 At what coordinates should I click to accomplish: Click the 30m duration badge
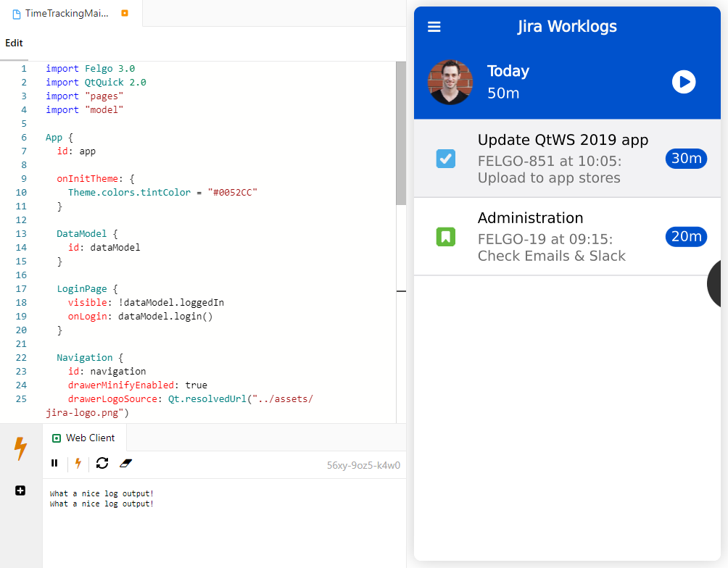tap(685, 159)
